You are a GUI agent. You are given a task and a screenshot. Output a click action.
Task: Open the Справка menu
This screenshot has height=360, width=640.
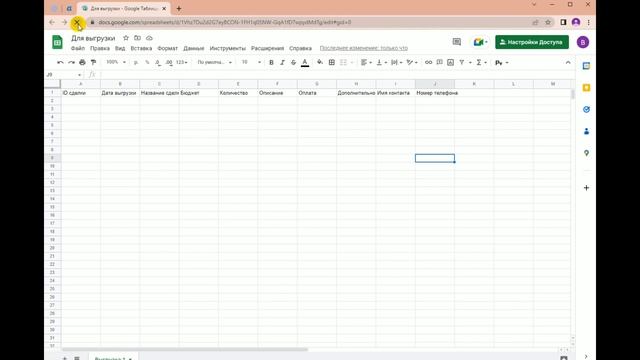click(x=300, y=48)
